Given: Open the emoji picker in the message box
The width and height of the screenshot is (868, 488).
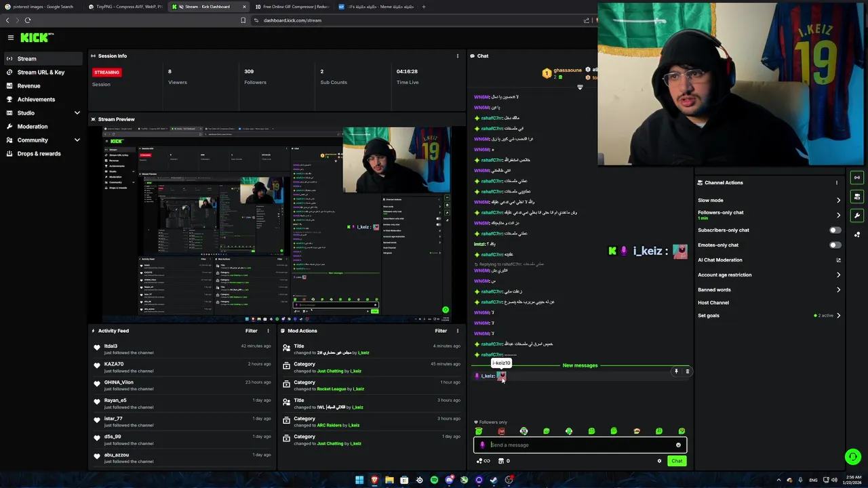Looking at the screenshot, I should point(678,445).
